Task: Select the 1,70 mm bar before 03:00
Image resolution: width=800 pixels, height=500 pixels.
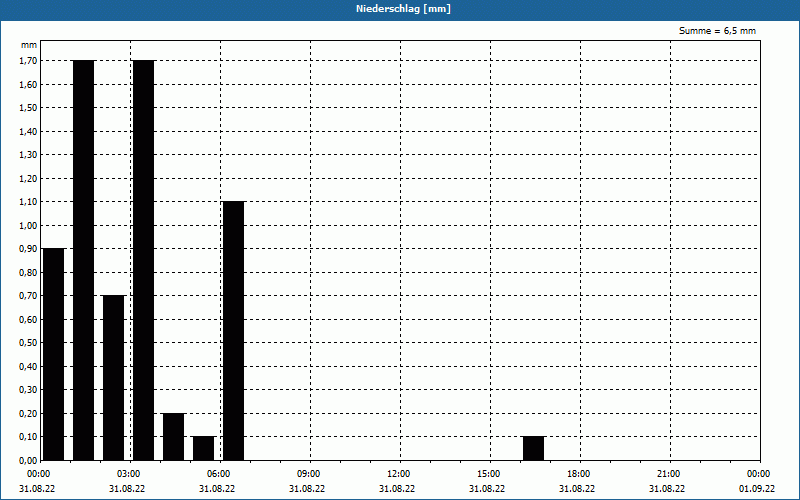Action: pos(84,260)
